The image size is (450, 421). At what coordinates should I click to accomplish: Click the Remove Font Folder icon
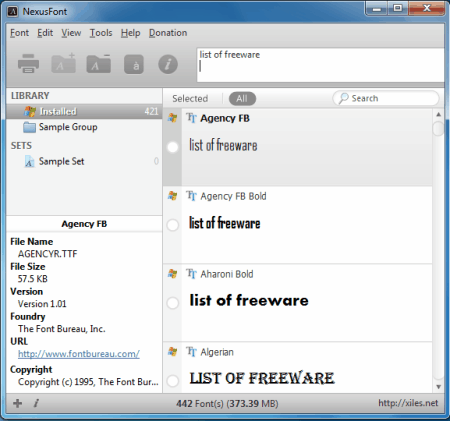[x=99, y=63]
